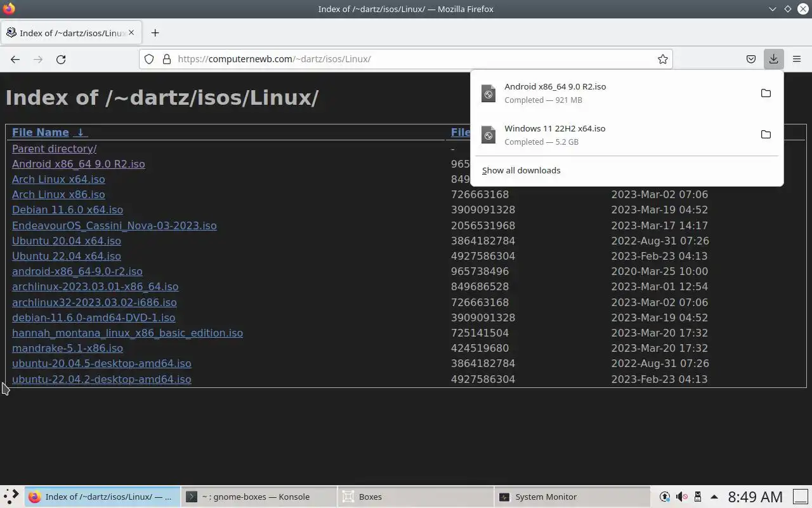Open Arch Linux x64.iso link
812x508 pixels.
58,179
